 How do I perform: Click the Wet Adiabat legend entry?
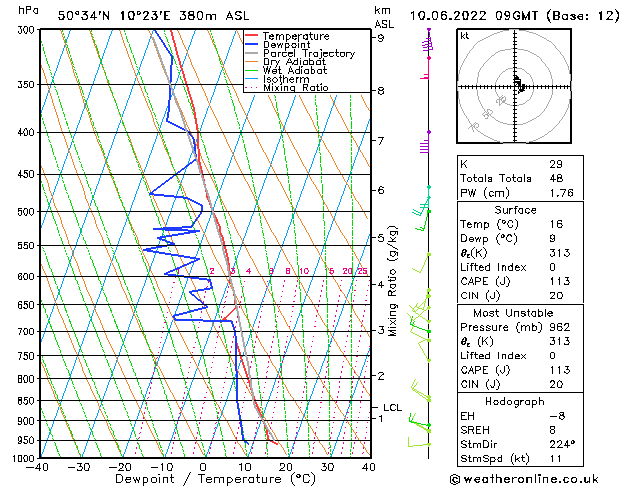coord(286,70)
